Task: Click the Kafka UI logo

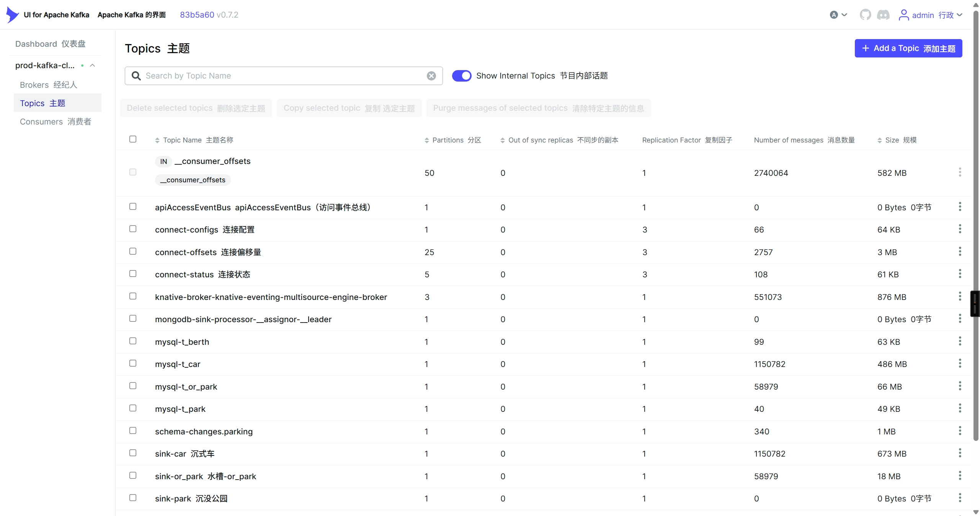Action: point(13,15)
